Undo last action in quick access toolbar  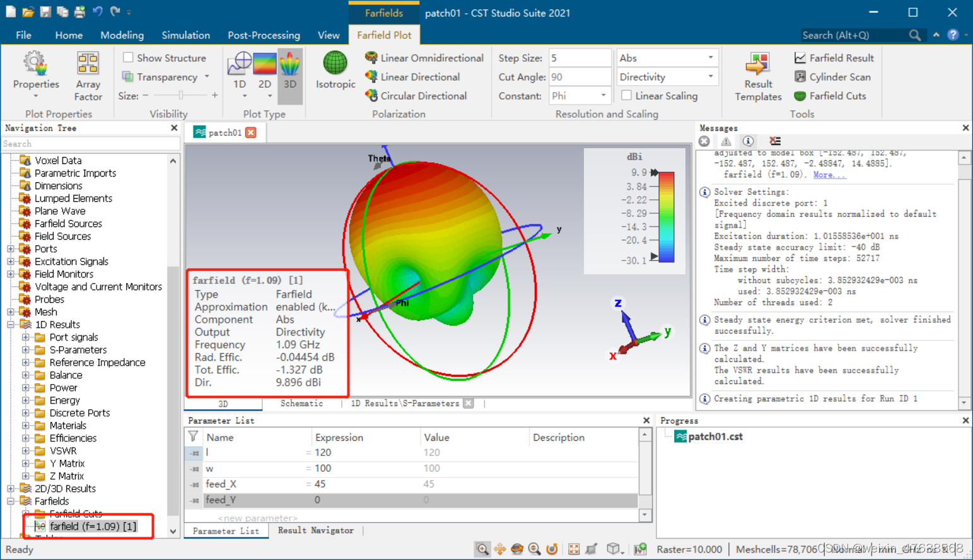click(97, 11)
